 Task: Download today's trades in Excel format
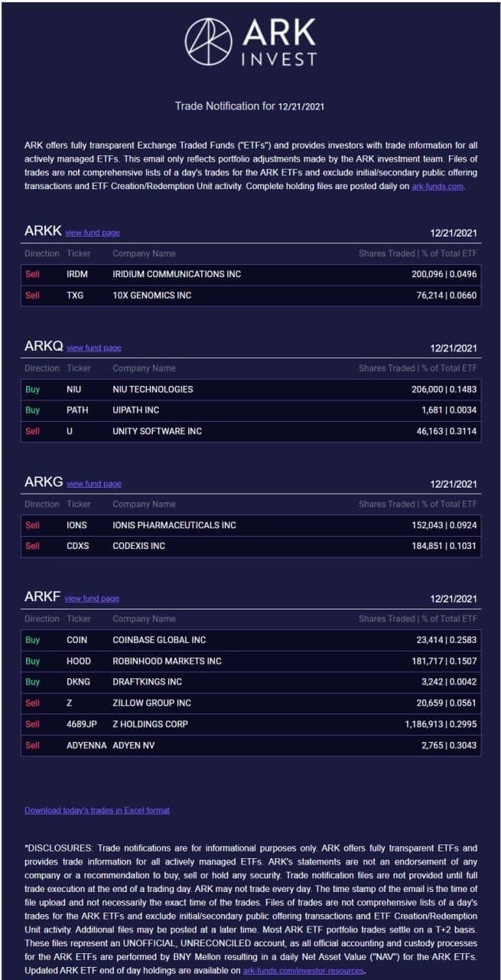coord(97,810)
